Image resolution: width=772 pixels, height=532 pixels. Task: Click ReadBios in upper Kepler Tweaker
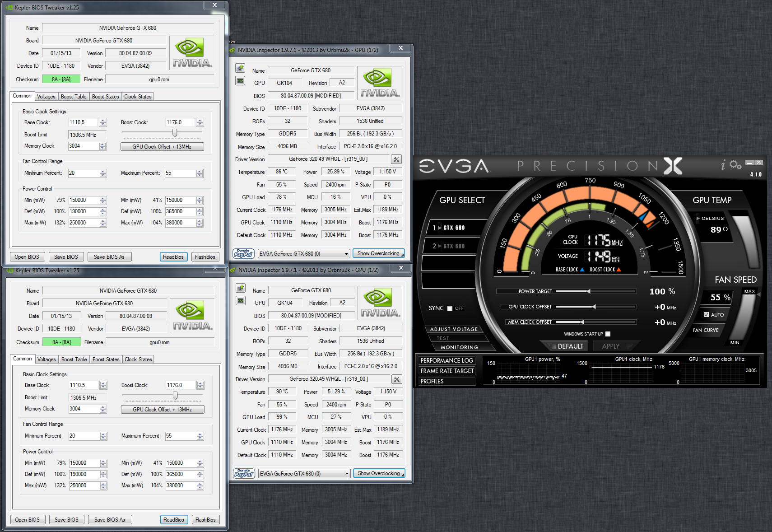173,257
